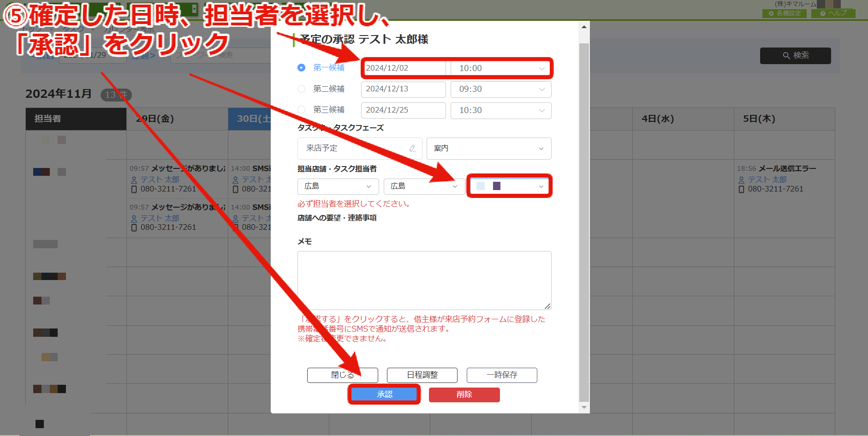The image size is (868, 436).
Task: Click the 日程調整 button
Action: [x=422, y=375]
